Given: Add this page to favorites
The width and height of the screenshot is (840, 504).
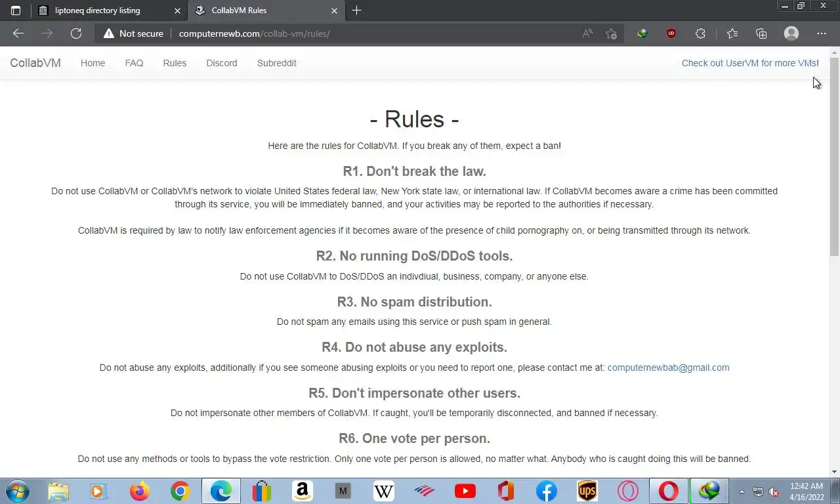Looking at the screenshot, I should coord(611,33).
